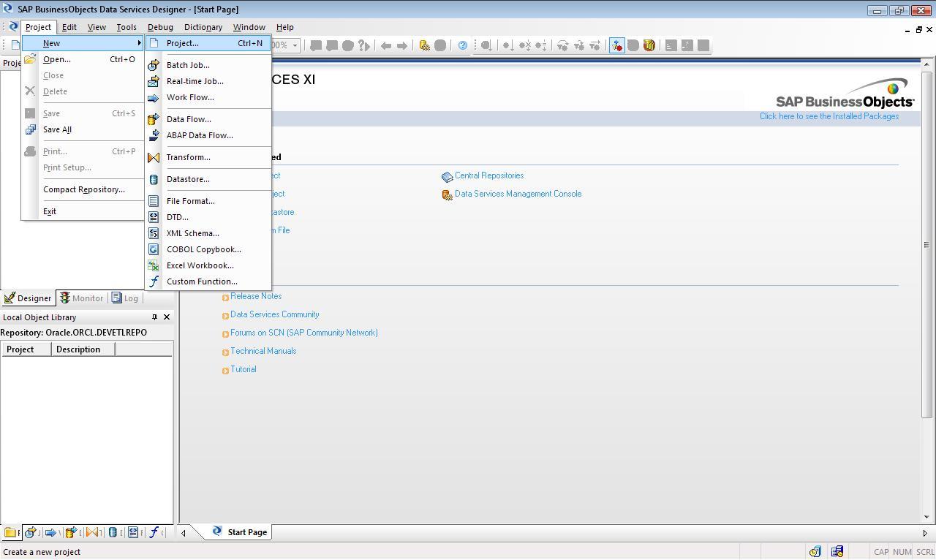Image resolution: width=936 pixels, height=560 pixels.
Task: Open the Debug menu
Action: pyautogui.click(x=160, y=27)
